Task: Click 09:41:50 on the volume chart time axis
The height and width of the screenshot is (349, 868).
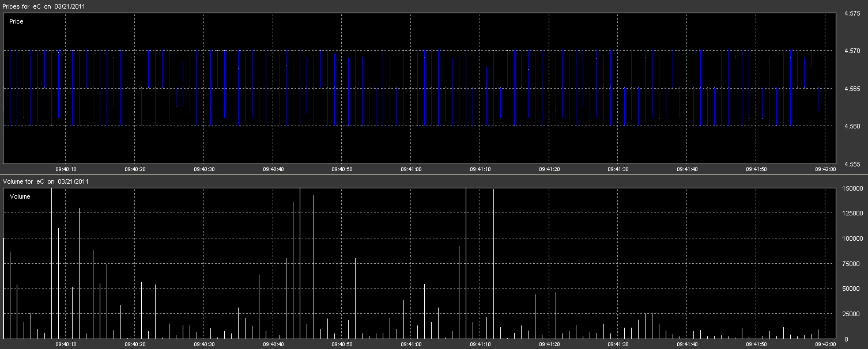Action: click(756, 344)
